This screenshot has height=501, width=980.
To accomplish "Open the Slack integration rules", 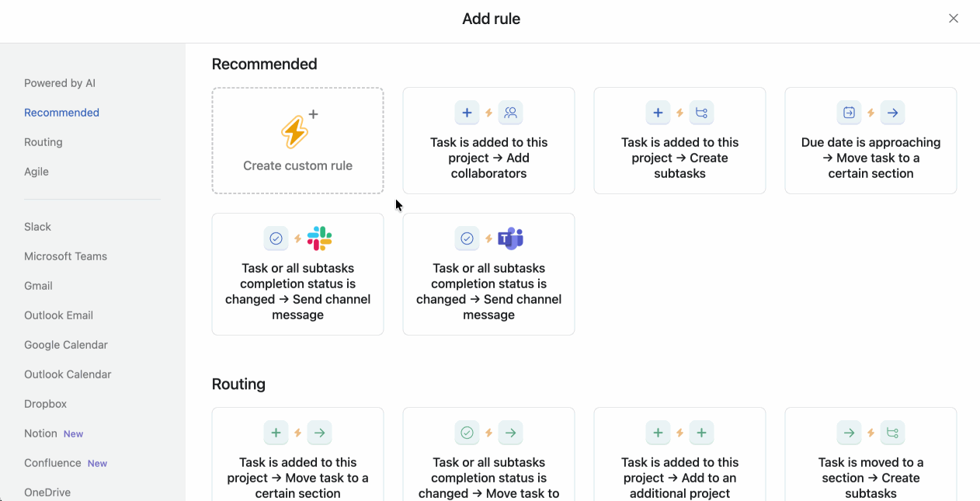I will tap(37, 227).
